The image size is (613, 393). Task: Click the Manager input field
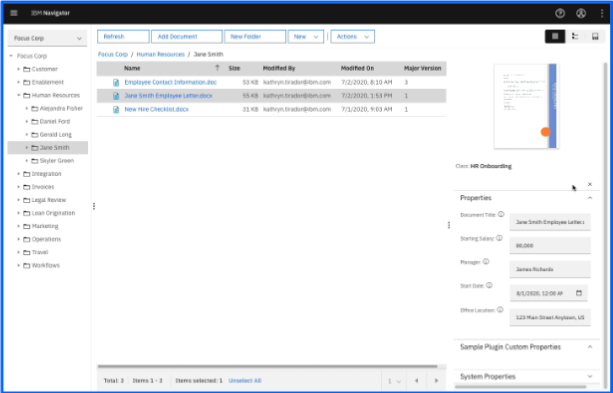click(x=550, y=269)
